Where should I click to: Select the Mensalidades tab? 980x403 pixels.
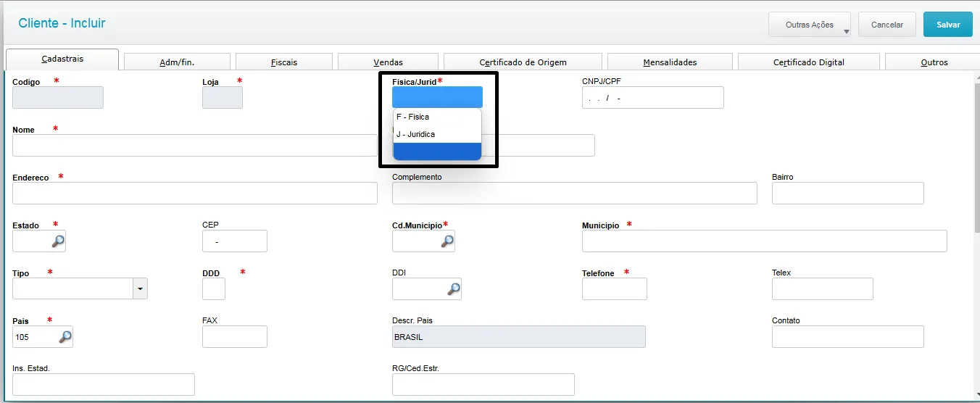670,62
